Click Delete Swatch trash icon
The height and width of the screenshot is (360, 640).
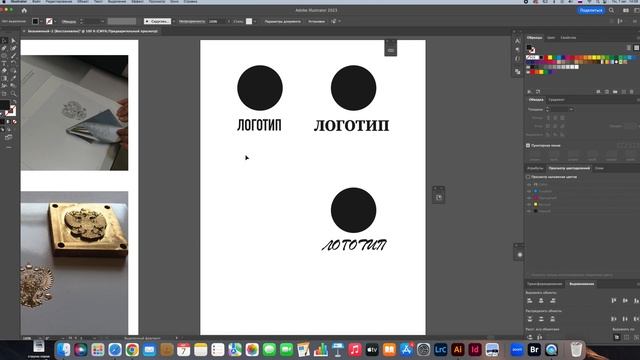pos(632,92)
